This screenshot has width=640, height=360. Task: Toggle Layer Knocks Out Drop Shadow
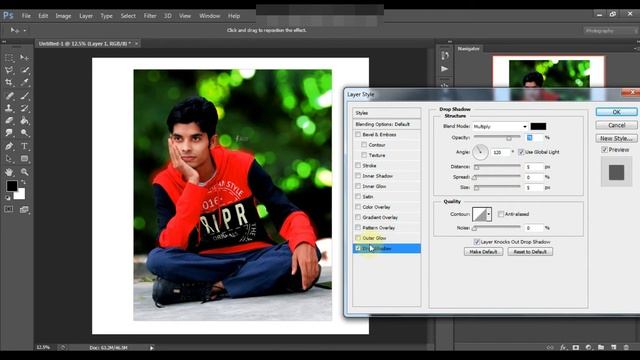pyautogui.click(x=476, y=242)
